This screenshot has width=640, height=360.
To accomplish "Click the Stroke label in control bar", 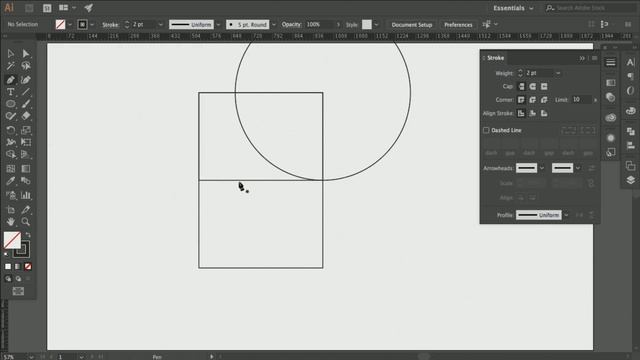I will point(110,25).
